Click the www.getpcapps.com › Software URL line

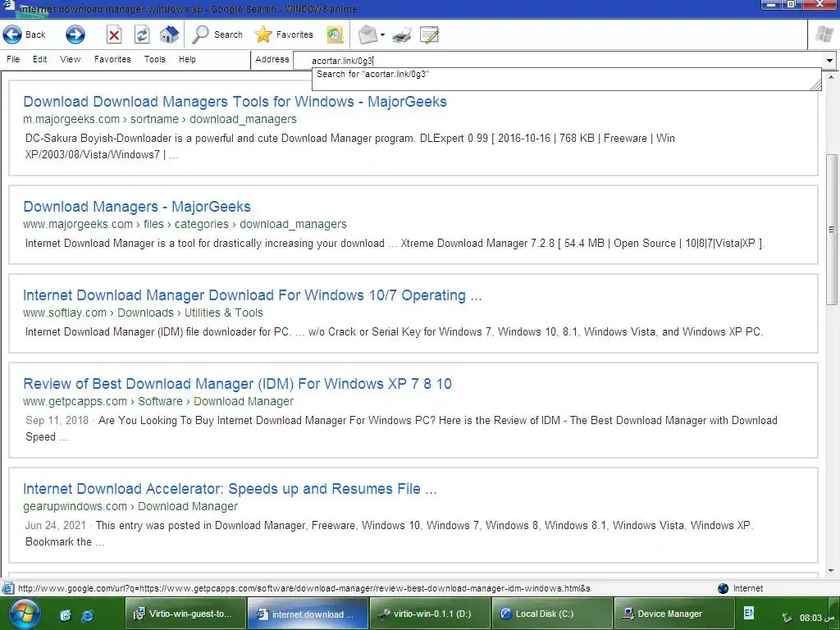click(x=158, y=401)
